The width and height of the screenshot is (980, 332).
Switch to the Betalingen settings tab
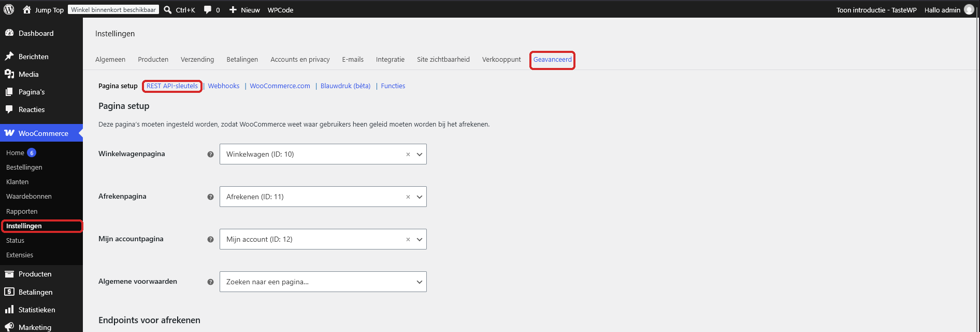[x=242, y=59]
